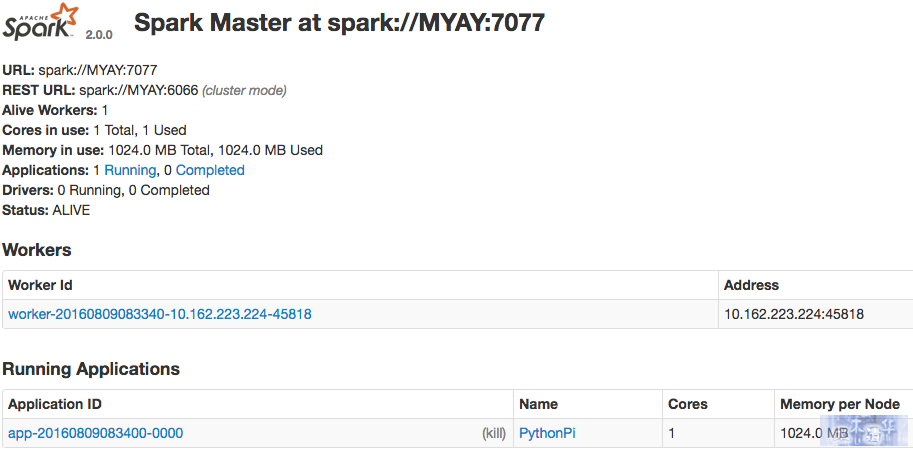The image size is (913, 451).
Task: Sort workers by Worker Id column
Action: coord(40,285)
